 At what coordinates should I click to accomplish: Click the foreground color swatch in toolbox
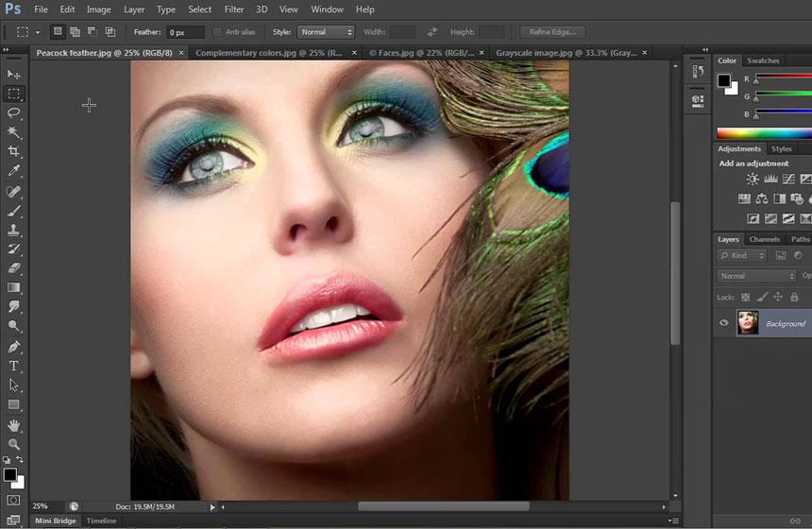click(9, 474)
